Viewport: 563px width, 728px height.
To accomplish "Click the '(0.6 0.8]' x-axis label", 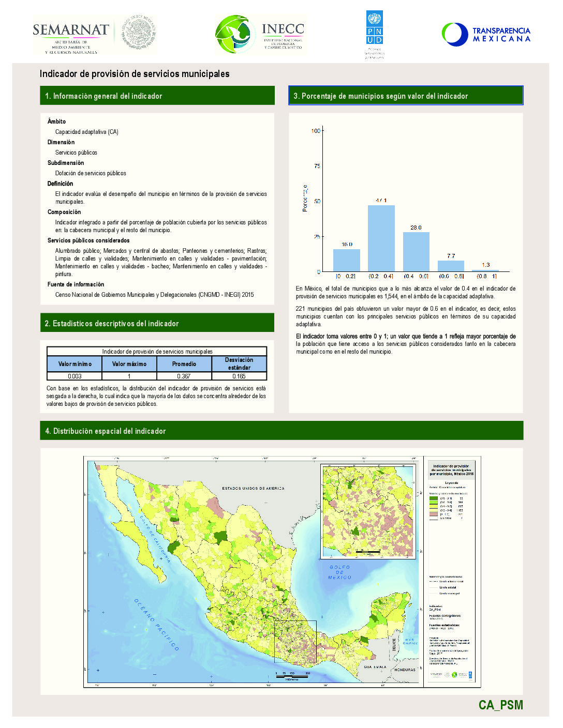I will click(x=451, y=277).
